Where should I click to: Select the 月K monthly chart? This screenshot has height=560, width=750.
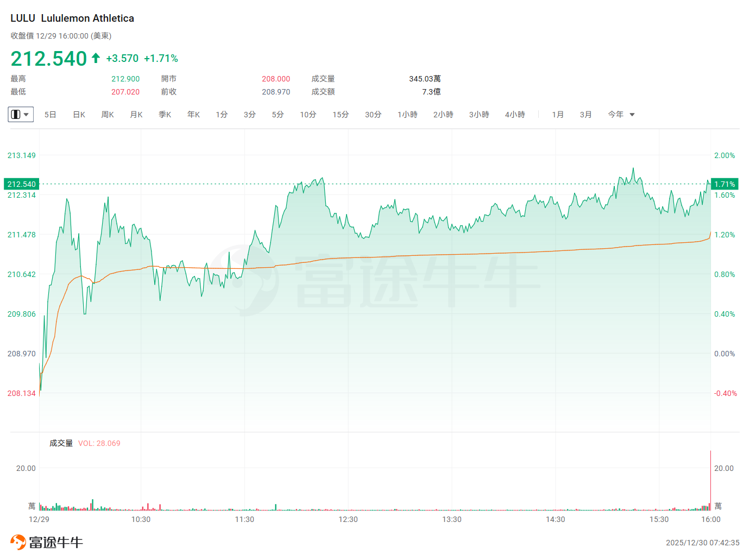pos(136,115)
